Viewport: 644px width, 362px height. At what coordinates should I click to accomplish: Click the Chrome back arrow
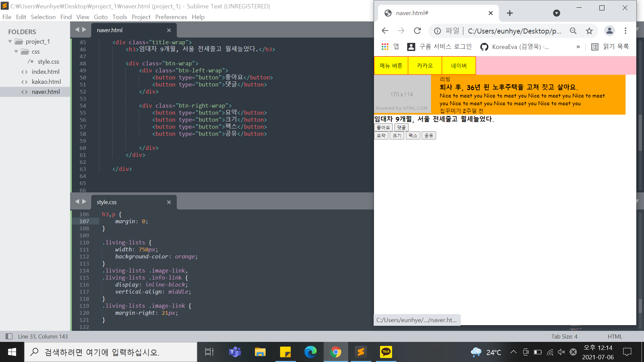tap(385, 31)
